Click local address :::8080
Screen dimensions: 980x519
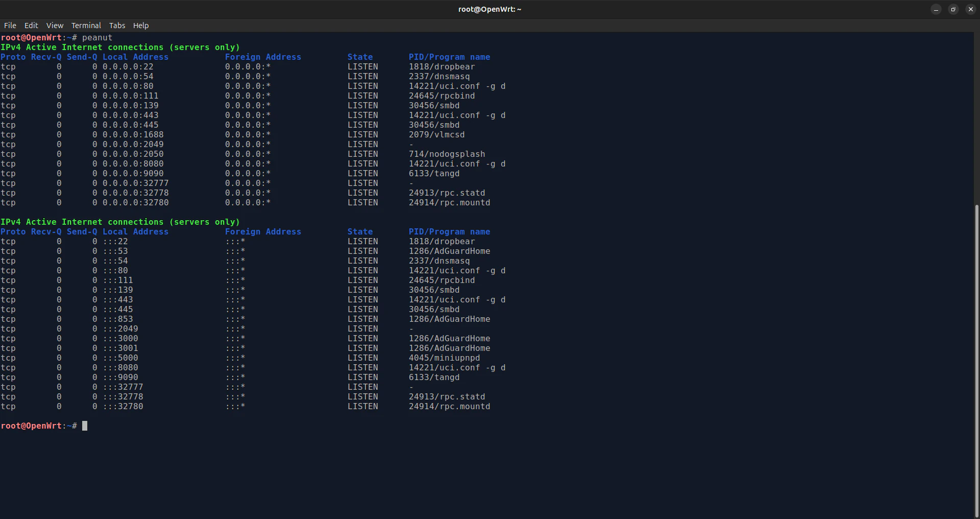(120, 368)
